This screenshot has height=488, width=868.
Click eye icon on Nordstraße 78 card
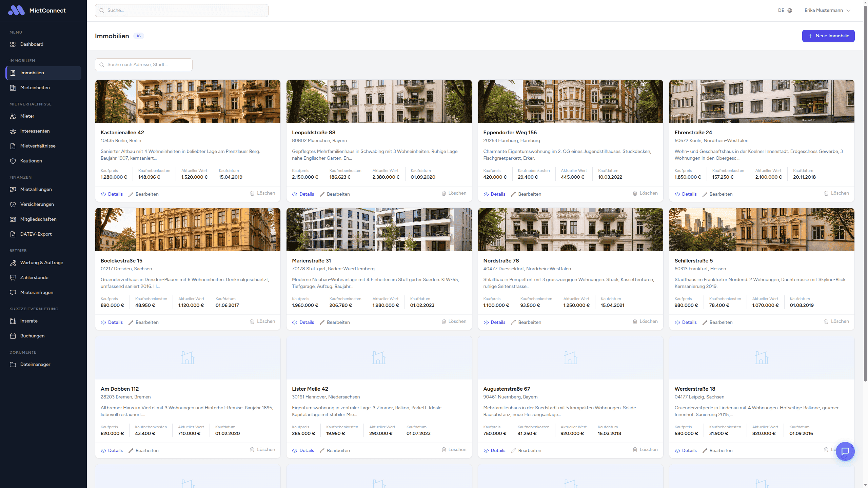486,323
